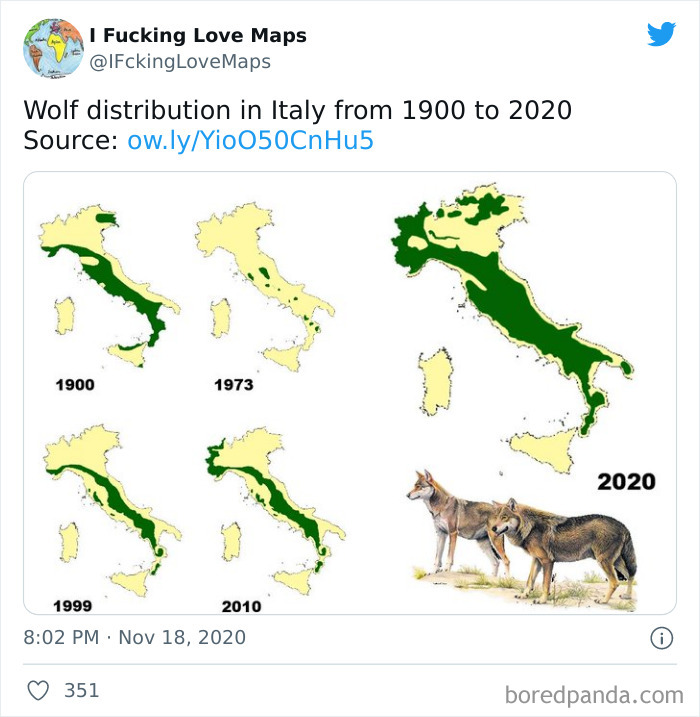Click the heart like icon
700x717 pixels.
[38, 690]
